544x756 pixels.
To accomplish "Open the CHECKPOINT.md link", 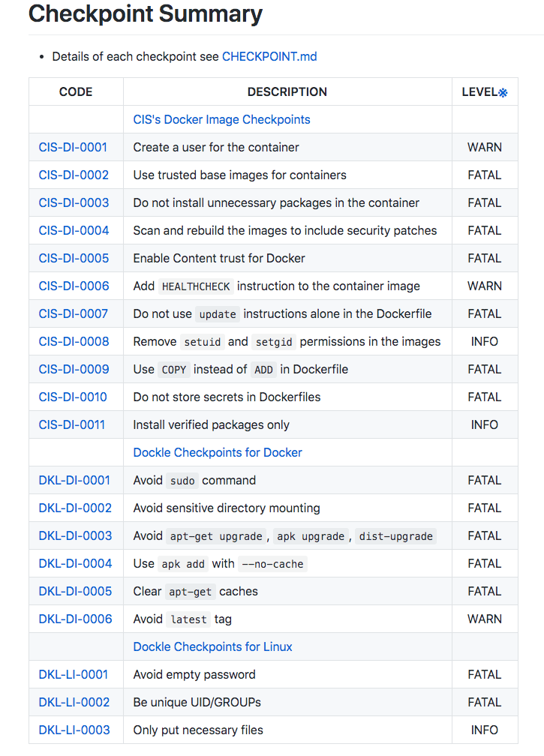I will (269, 57).
